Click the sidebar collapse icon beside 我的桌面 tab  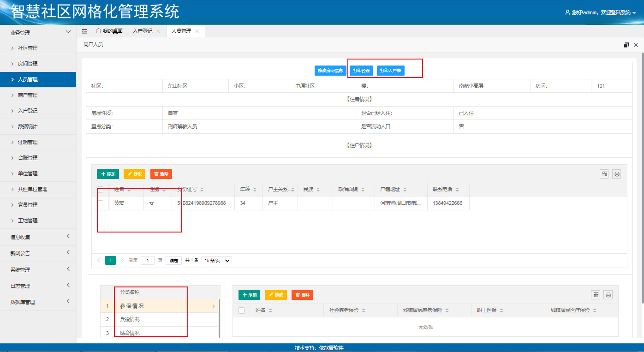pos(84,31)
